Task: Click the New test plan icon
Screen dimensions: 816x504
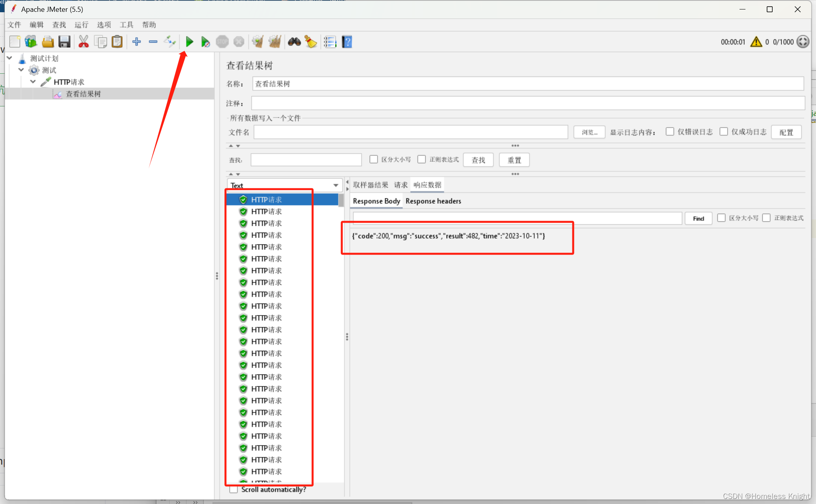Action: [x=15, y=42]
